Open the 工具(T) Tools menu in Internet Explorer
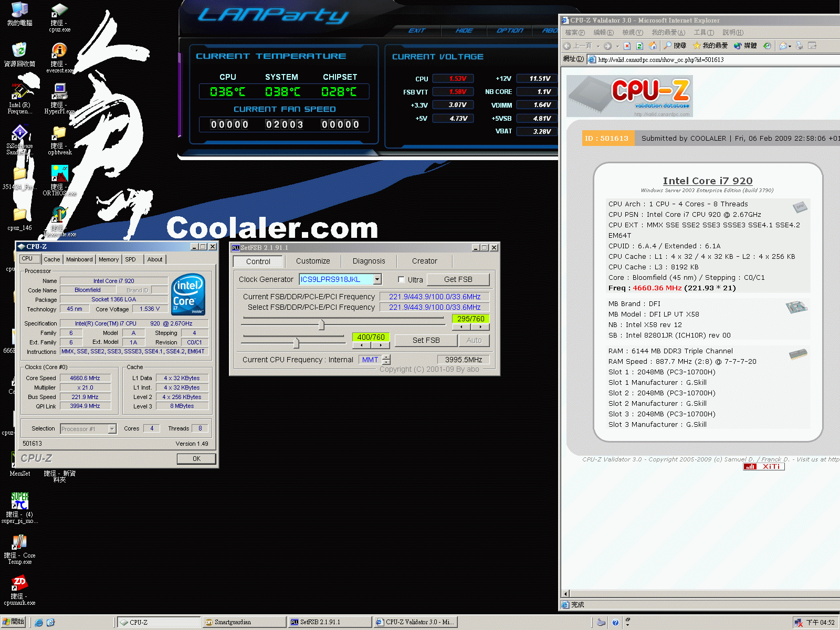This screenshot has width=840, height=630. 703,33
